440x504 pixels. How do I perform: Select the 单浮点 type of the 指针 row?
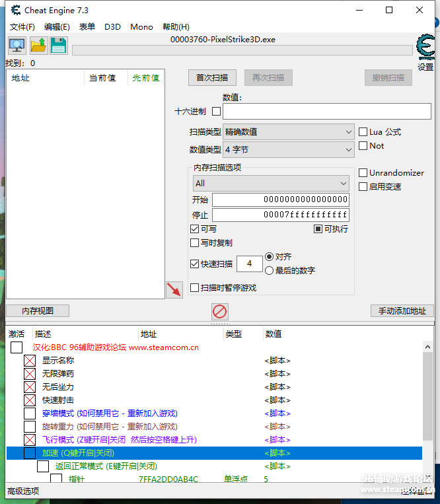pyautogui.click(x=236, y=479)
